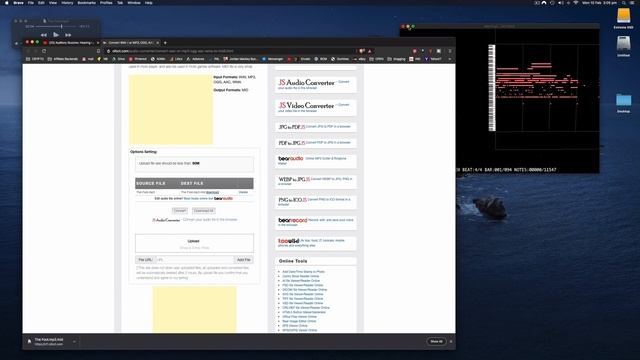Screen dimensions: 640x360
Task: Expand the download item options chevron
Action: point(74,341)
